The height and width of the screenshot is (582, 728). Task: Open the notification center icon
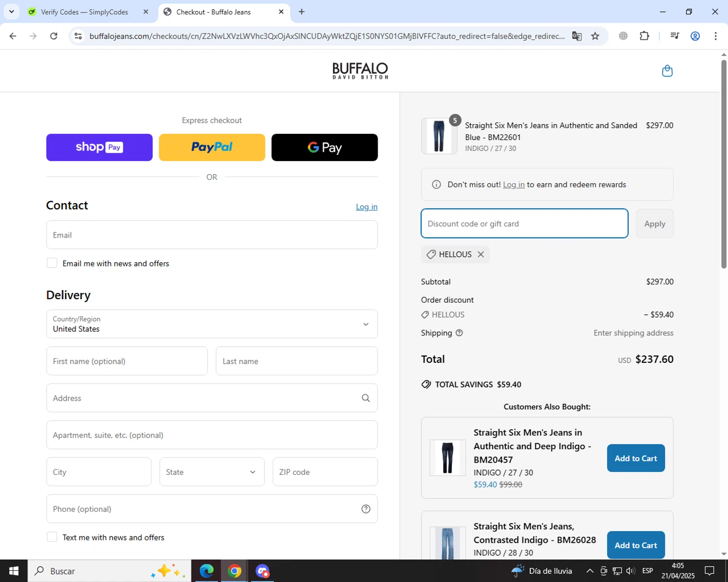710,571
